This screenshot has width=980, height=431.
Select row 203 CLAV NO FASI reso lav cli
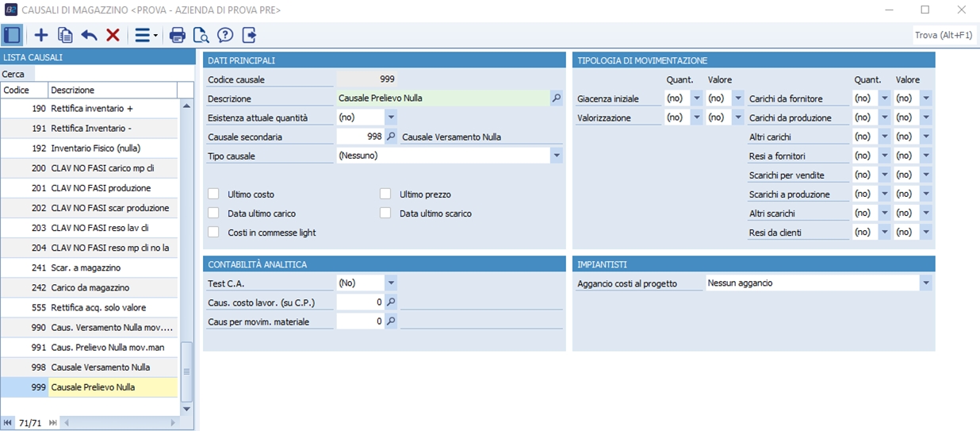point(90,228)
